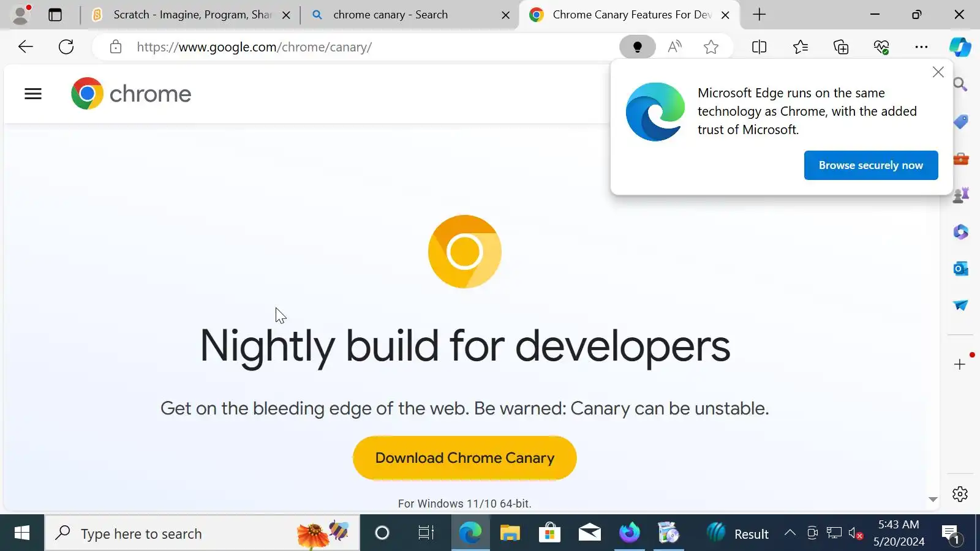The height and width of the screenshot is (551, 980).
Task: Open Microsoft Store from taskbar
Action: pos(549,533)
